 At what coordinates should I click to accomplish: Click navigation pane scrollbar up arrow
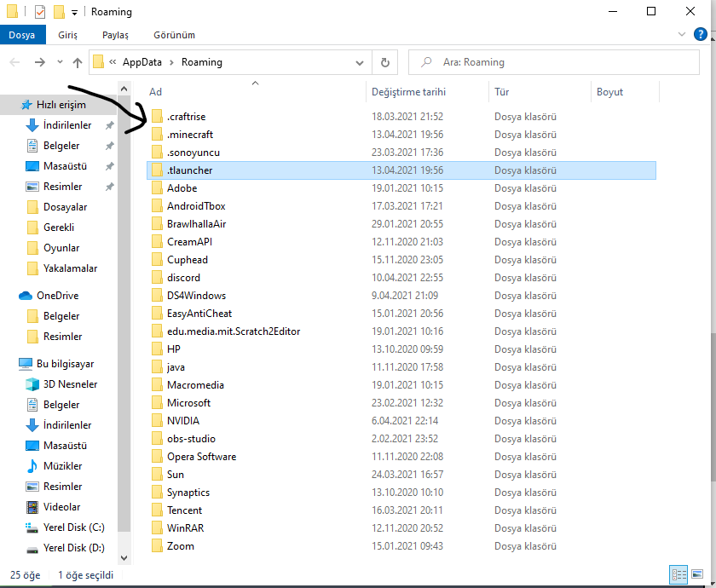pos(124,89)
